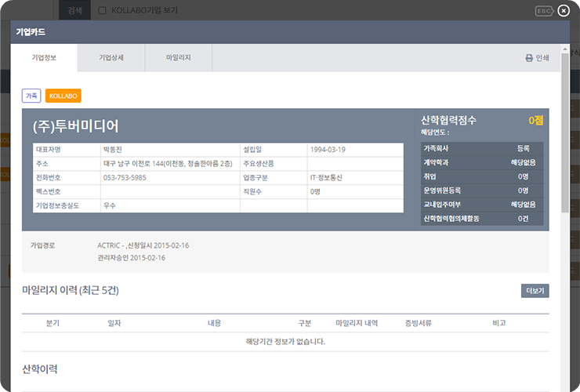Click the 해당연도 label

[x=435, y=132]
